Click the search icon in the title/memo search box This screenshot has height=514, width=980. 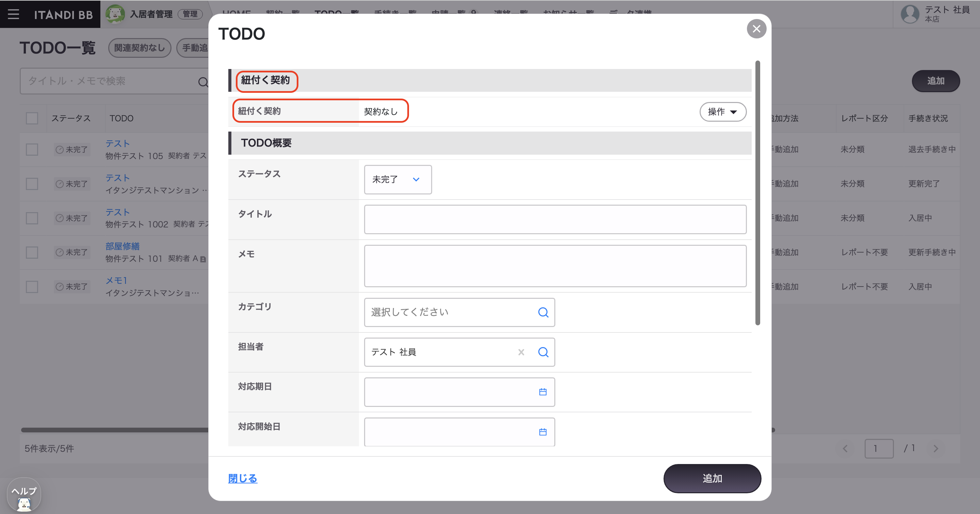coord(203,82)
